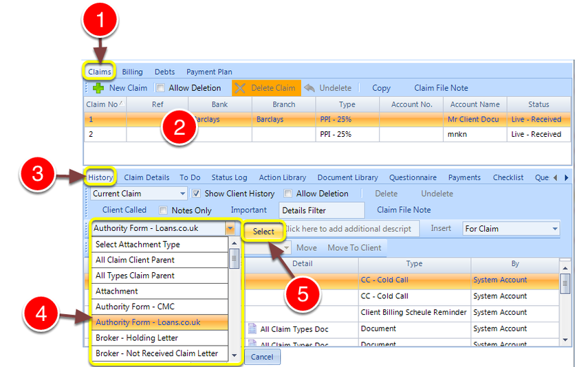The width and height of the screenshot is (588, 367).
Task: Click document icon beside All Claim Types Doc
Action: 252,329
